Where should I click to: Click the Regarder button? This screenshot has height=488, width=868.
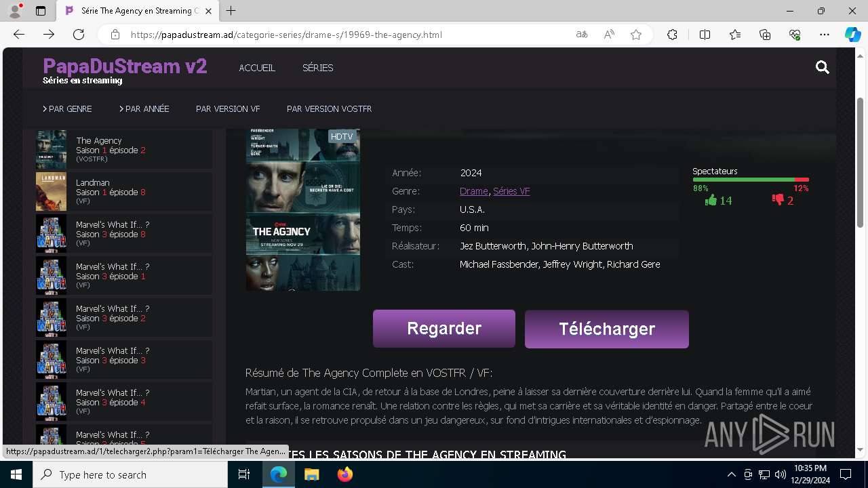pyautogui.click(x=444, y=329)
